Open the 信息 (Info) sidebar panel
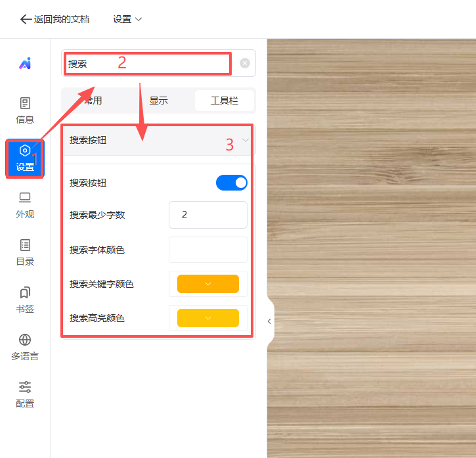 point(25,110)
